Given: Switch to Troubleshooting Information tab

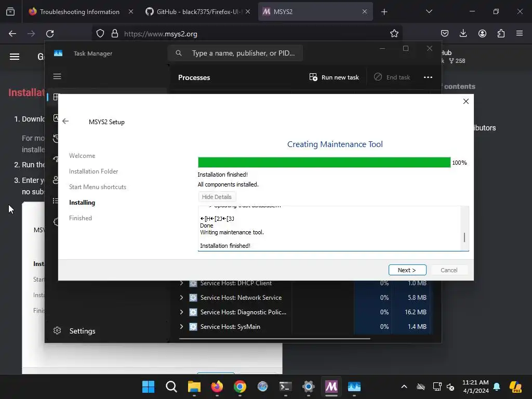Looking at the screenshot, I should coord(79,11).
